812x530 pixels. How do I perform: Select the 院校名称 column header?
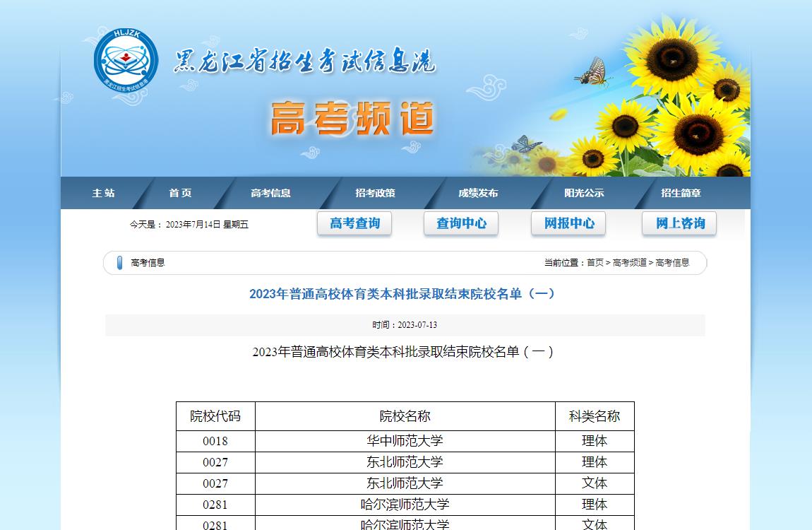click(x=405, y=416)
